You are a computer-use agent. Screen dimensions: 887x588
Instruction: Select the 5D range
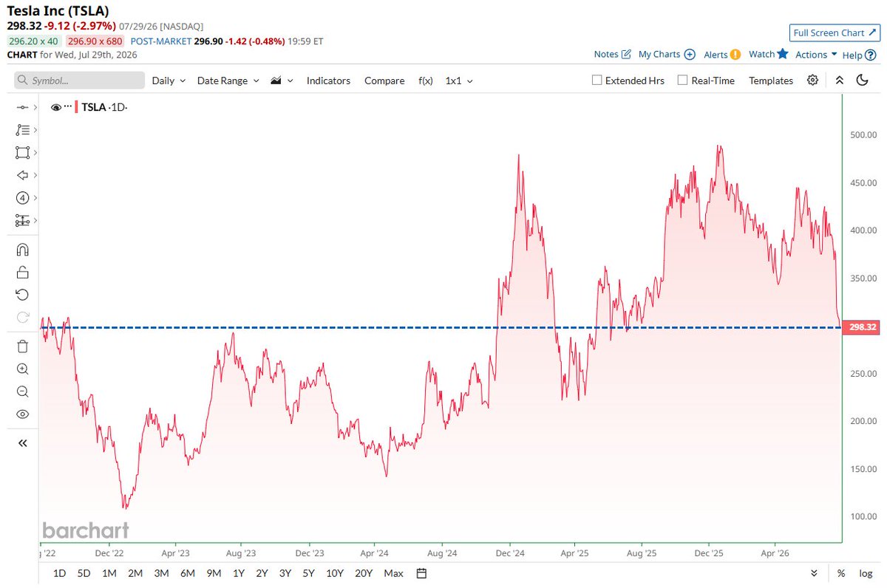tap(84, 573)
